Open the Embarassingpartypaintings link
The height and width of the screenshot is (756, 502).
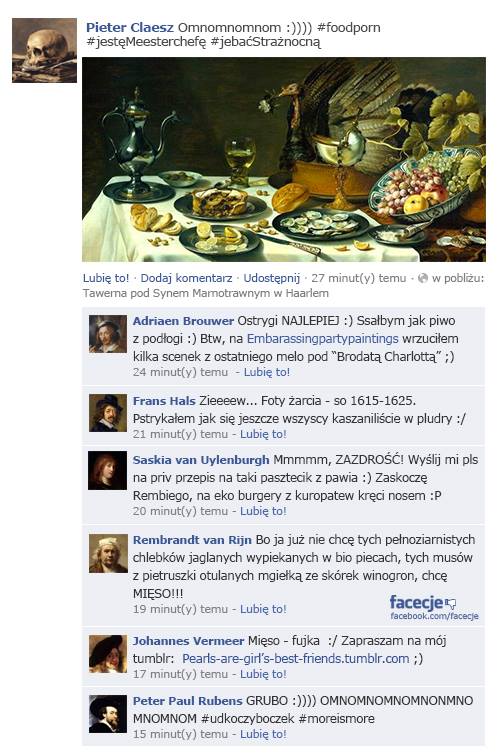tap(323, 338)
